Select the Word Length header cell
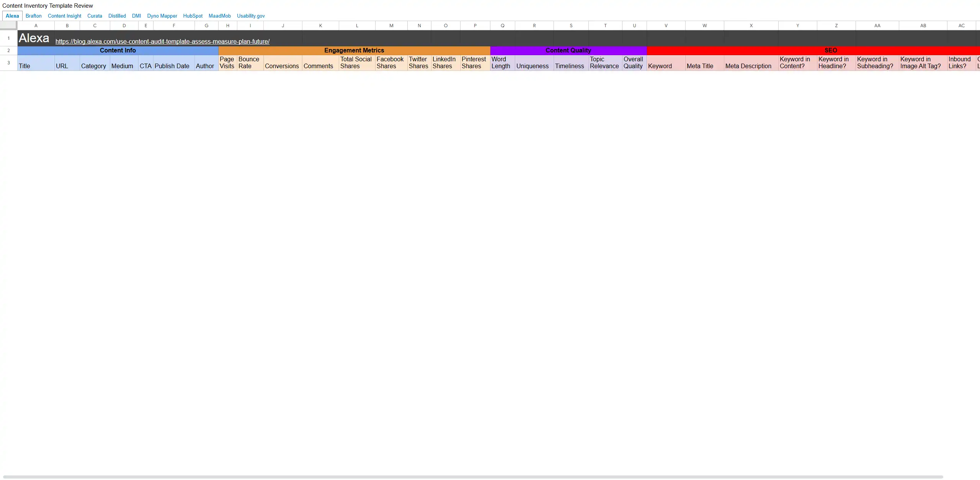980x480 pixels. 503,63
